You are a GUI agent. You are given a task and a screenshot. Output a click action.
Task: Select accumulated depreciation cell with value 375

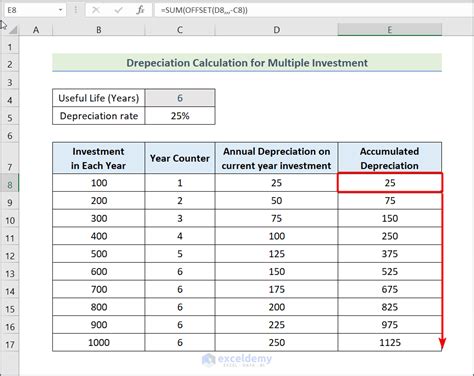coord(390,254)
